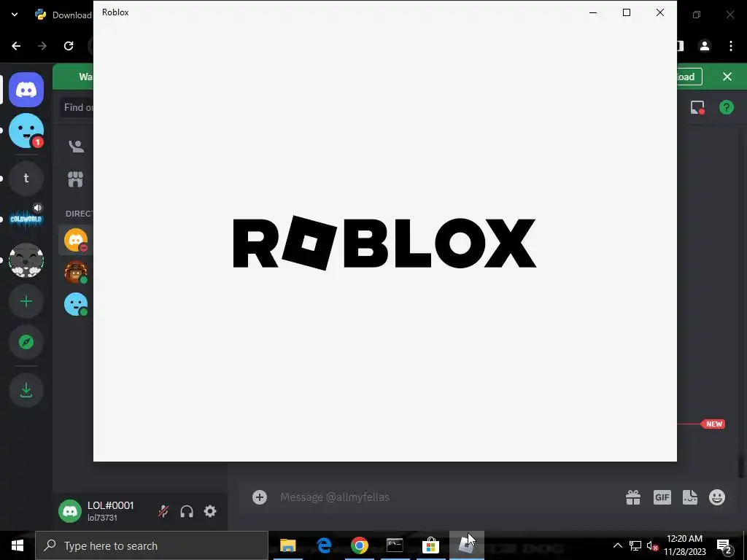Go back in the browser

coord(16,46)
